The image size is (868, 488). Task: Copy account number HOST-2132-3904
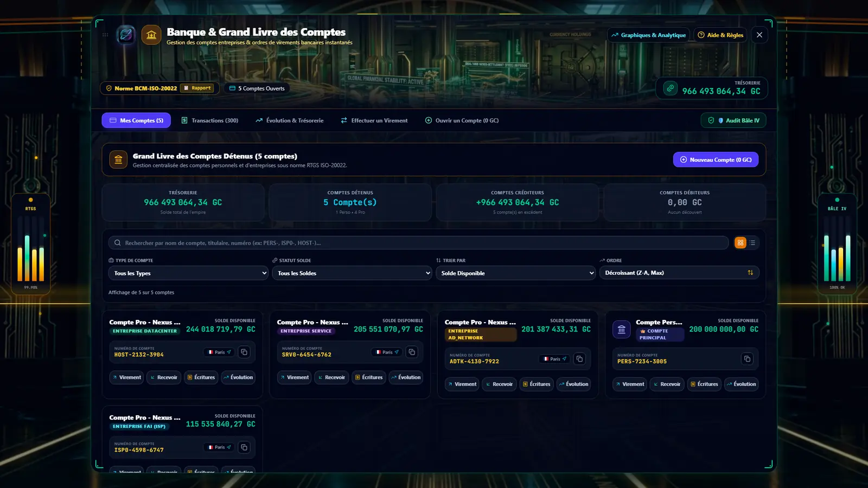(244, 352)
